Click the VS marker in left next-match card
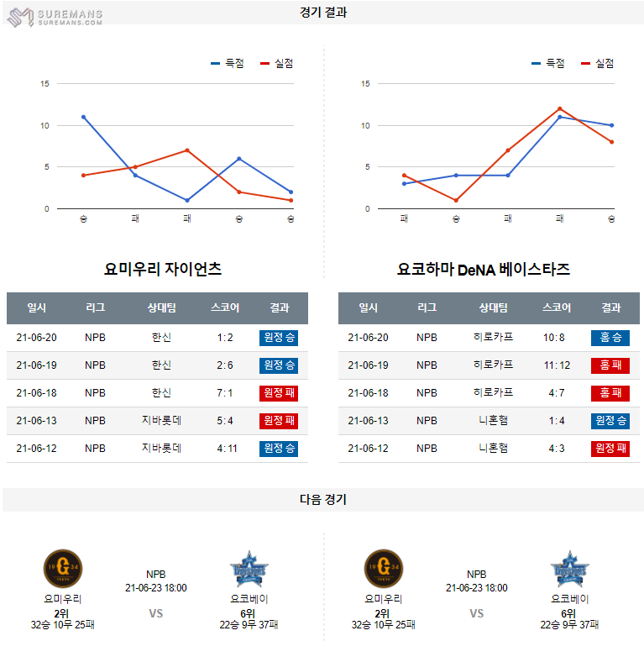This screenshot has width=644, height=662. (x=155, y=613)
